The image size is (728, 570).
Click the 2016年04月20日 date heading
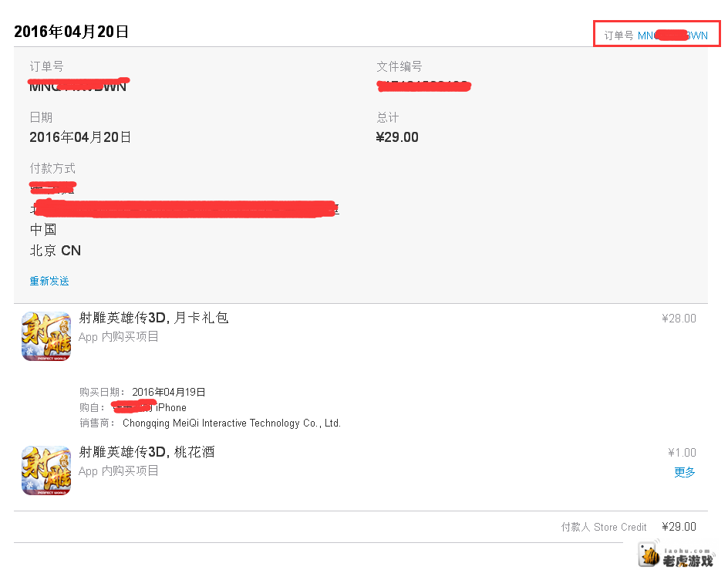click(71, 32)
